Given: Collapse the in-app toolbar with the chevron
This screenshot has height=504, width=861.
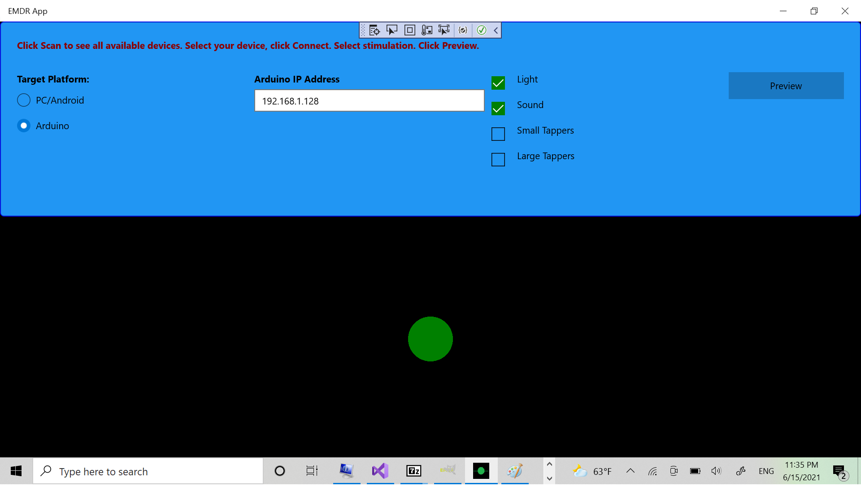Looking at the screenshot, I should pos(496,30).
